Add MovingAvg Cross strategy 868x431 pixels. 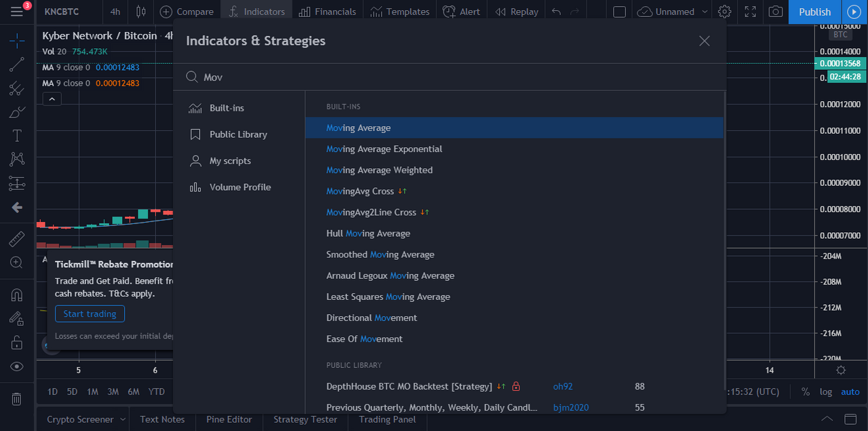click(x=514, y=191)
